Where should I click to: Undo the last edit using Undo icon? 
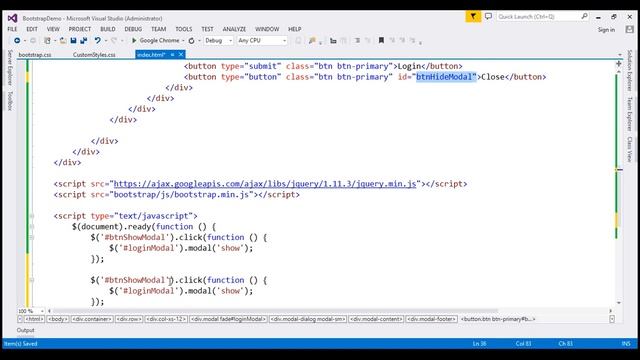pyautogui.click(x=97, y=40)
